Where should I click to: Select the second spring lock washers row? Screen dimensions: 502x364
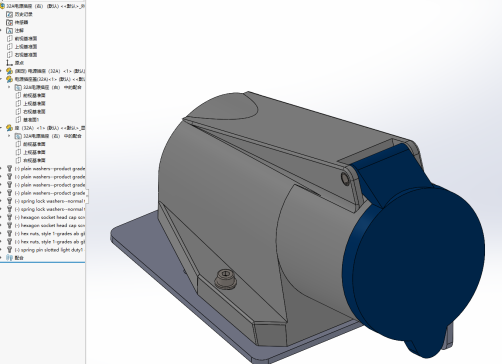[46, 209]
